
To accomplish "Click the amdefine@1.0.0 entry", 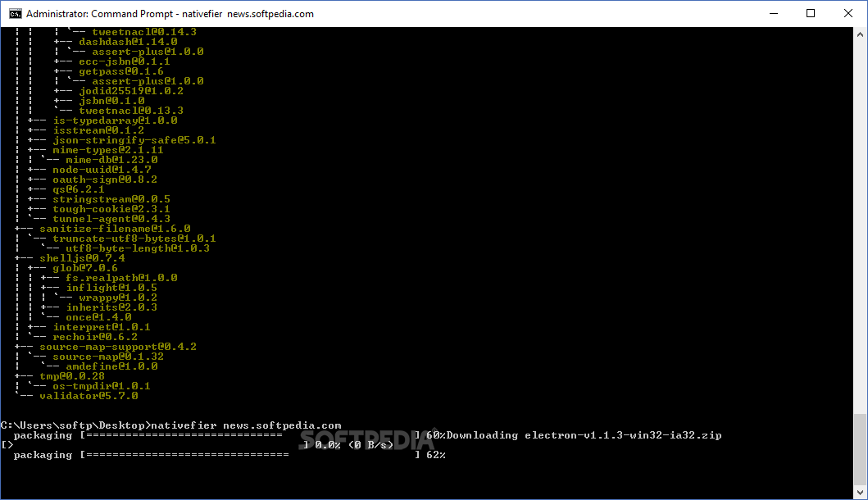I will pyautogui.click(x=111, y=366).
